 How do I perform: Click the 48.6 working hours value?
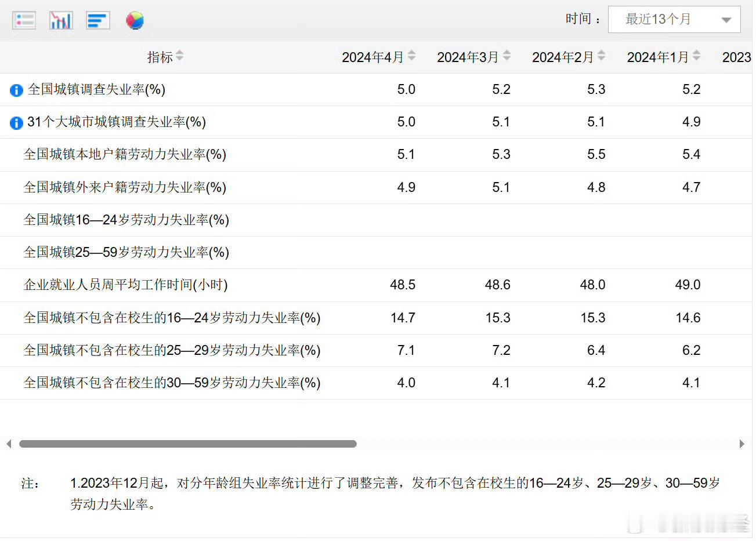pyautogui.click(x=498, y=285)
